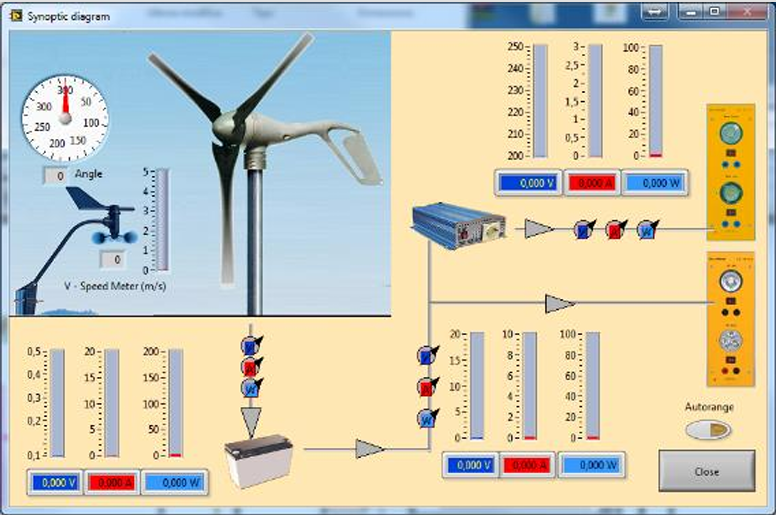Close the window with the title bar X
Image resolution: width=776 pixels, height=515 pixels.
point(747,11)
